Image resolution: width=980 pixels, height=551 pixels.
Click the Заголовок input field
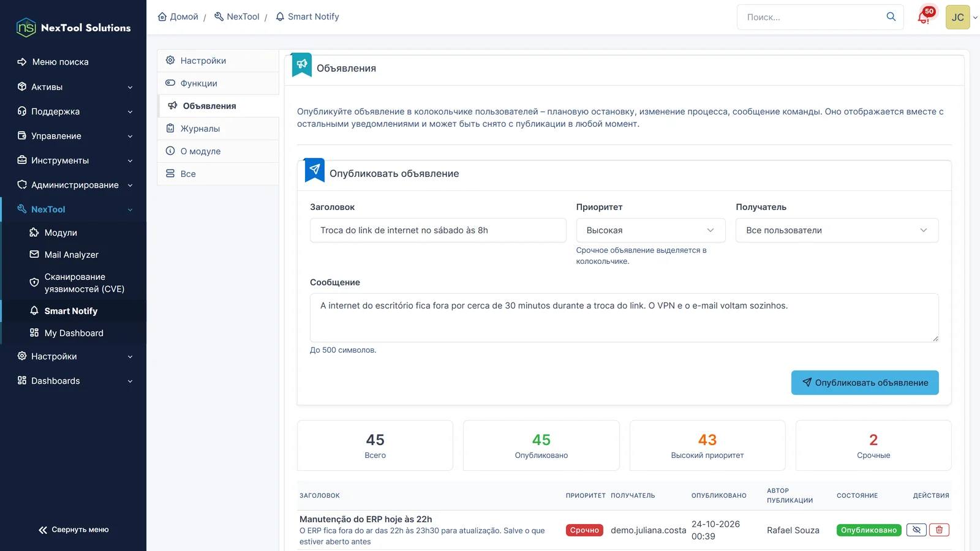tap(438, 230)
